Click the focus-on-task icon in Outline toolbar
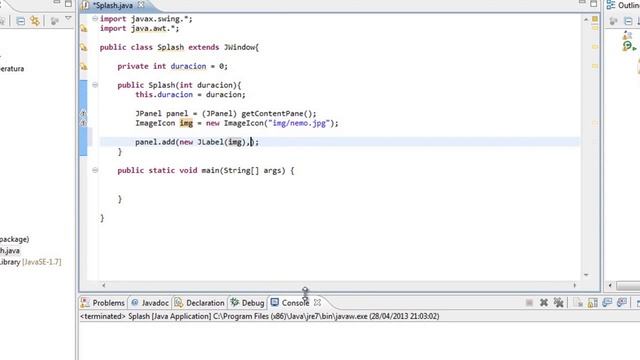The image size is (640, 360). (x=613, y=21)
